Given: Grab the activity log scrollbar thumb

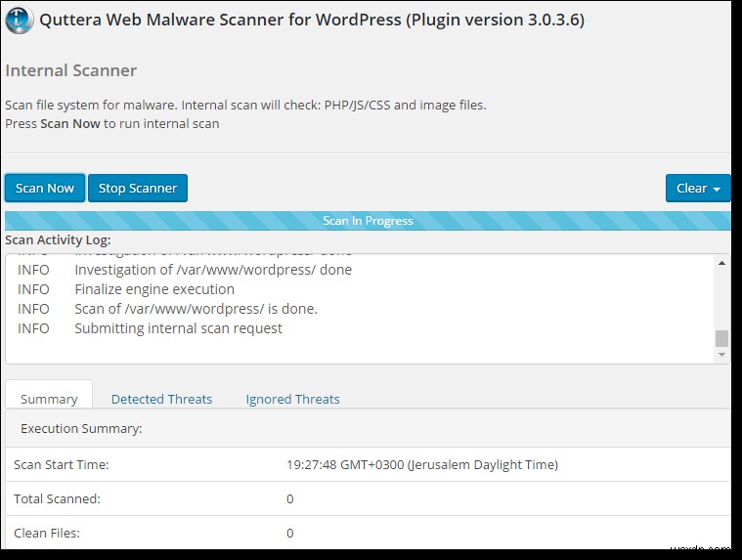Looking at the screenshot, I should (722, 338).
